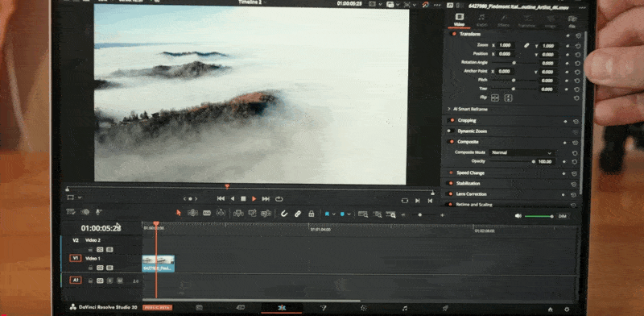Click the Stop playback button
Image resolution: width=644 pixels, height=316 pixels.
[243, 199]
